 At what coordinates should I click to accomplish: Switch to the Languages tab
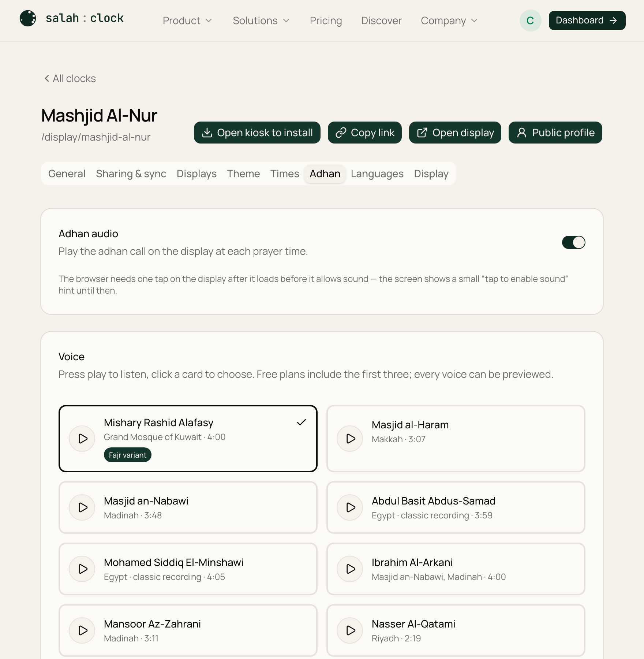pos(377,174)
